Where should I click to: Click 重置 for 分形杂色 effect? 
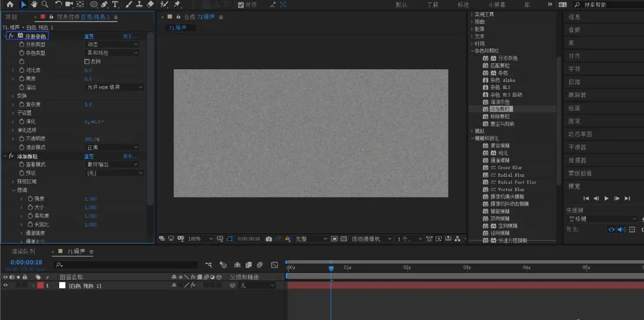pyautogui.click(x=89, y=36)
